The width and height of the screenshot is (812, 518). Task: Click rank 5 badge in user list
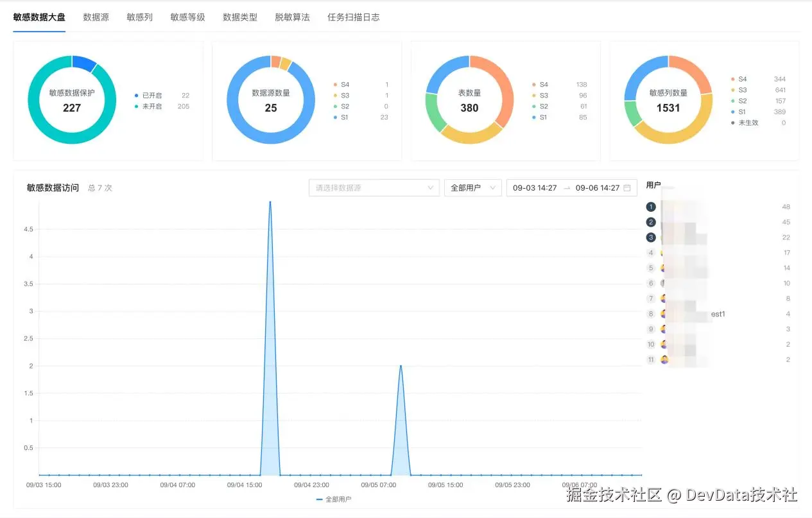[x=652, y=268]
